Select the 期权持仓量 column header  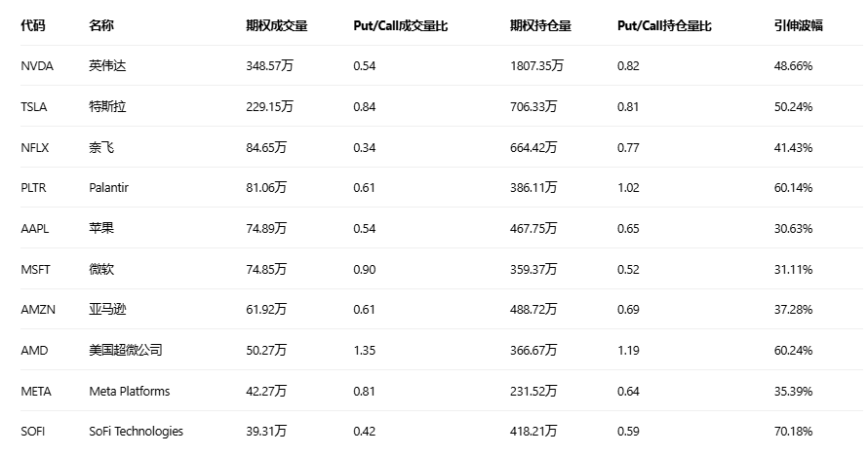click(x=540, y=25)
